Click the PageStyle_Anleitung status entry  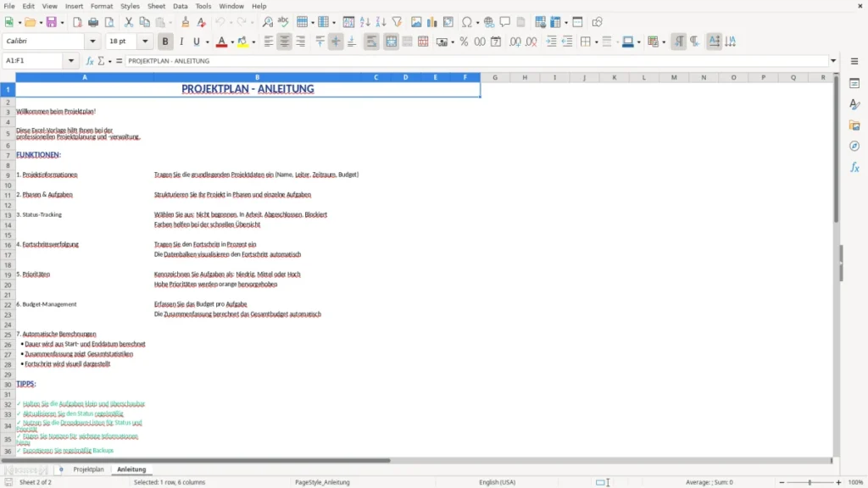(322, 482)
